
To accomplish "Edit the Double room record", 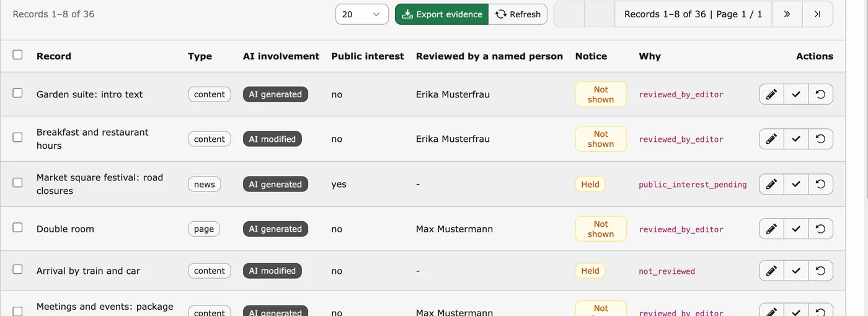I will tap(771, 229).
